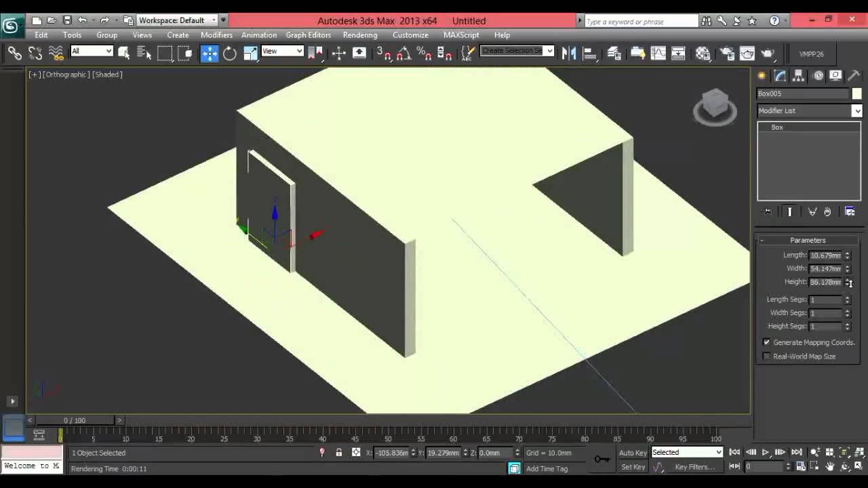The width and height of the screenshot is (868, 488).
Task: Open the Rendering menu
Action: tap(360, 35)
